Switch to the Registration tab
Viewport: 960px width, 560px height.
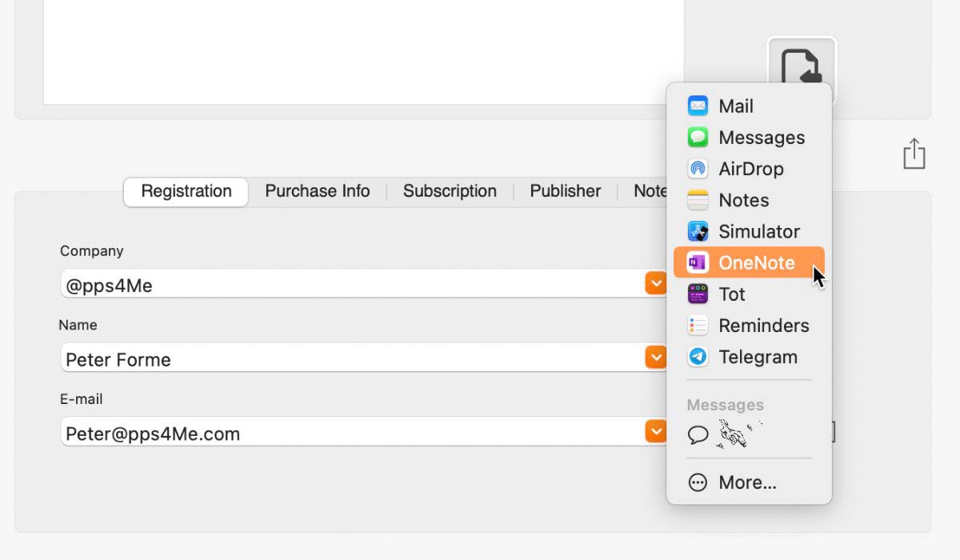point(186,191)
